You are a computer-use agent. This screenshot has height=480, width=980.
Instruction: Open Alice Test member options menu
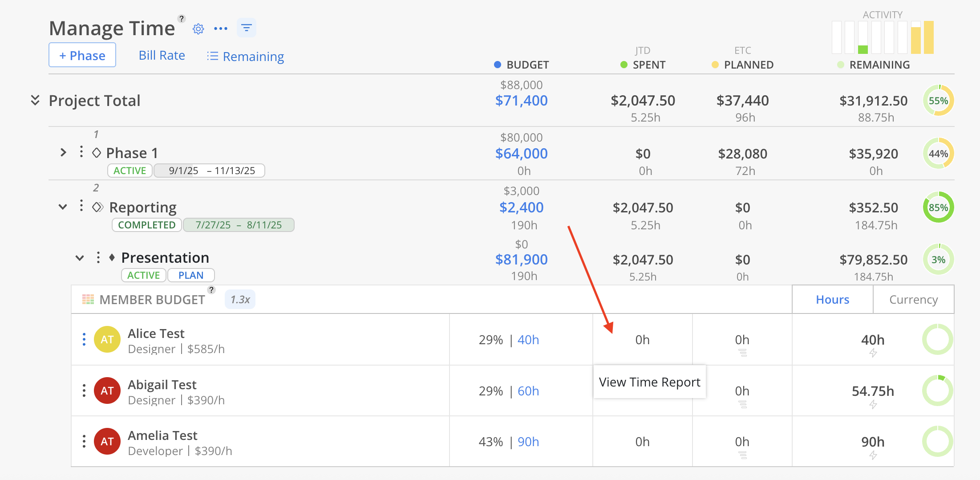coord(84,339)
